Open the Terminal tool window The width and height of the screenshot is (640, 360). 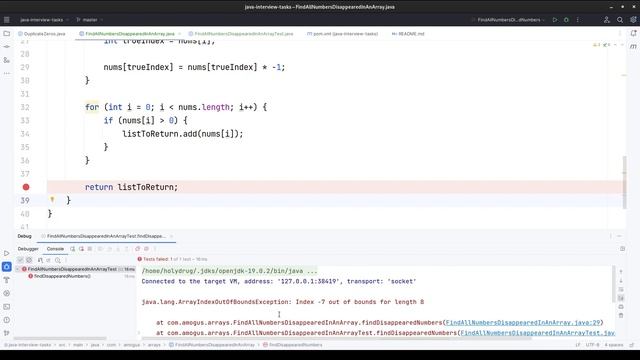click(7, 307)
